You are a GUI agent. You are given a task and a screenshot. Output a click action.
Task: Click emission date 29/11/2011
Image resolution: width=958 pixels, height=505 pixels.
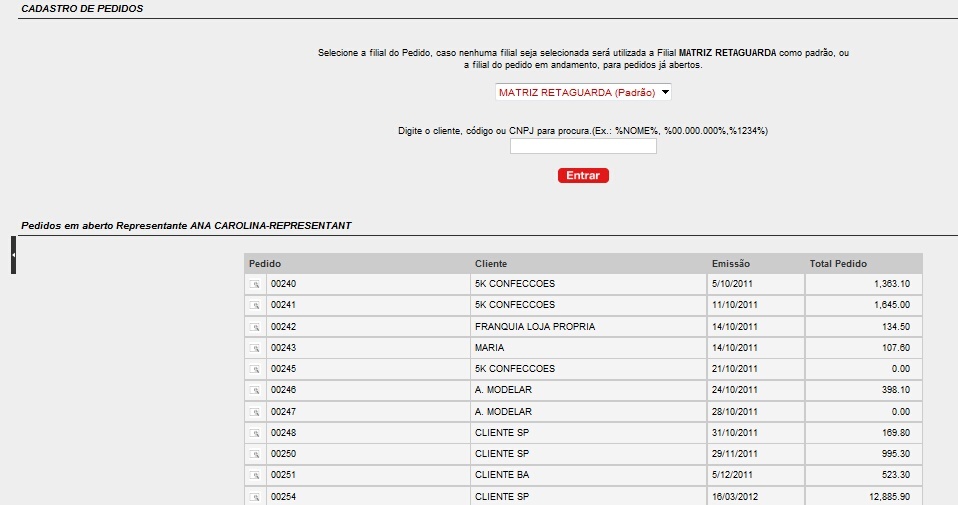734,454
